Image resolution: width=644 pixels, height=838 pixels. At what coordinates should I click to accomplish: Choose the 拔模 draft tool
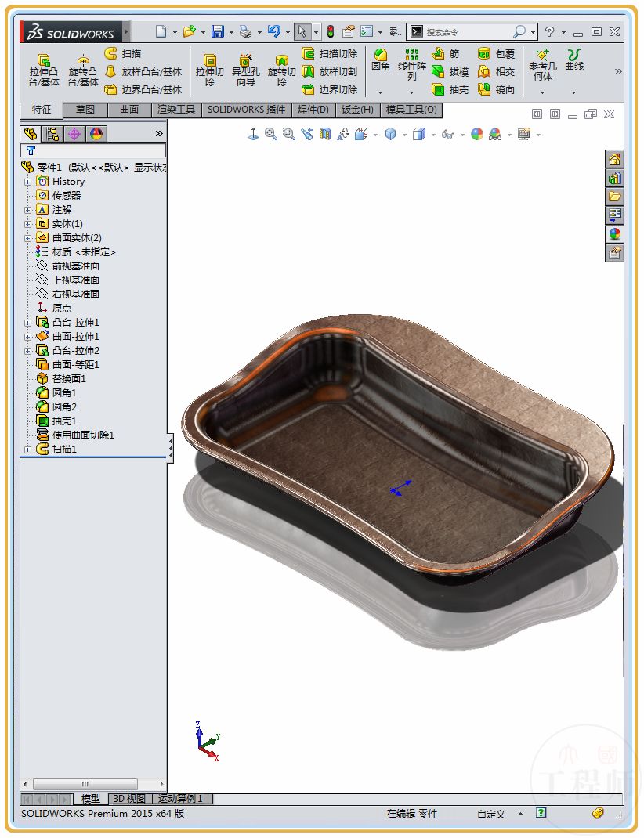tap(450, 71)
